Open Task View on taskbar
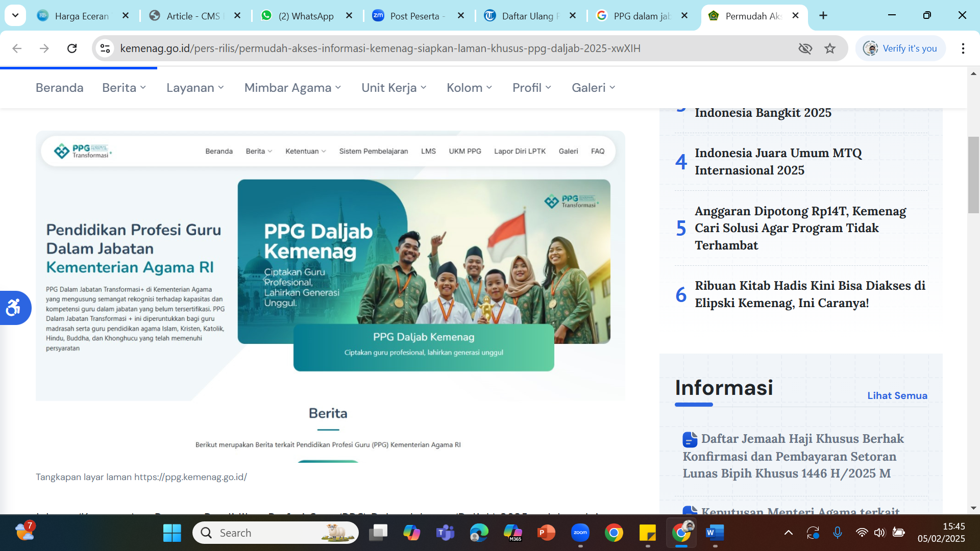Viewport: 980px width, 551px height. point(378,533)
